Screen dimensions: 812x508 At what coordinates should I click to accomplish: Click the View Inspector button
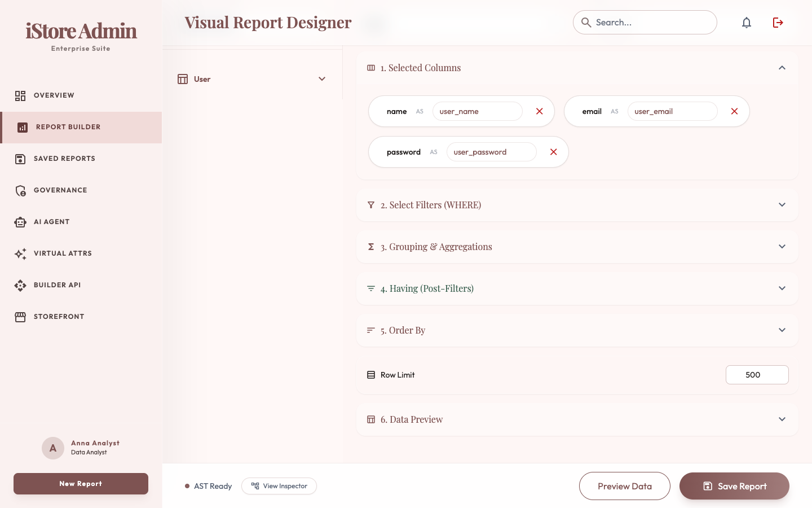[x=279, y=486]
